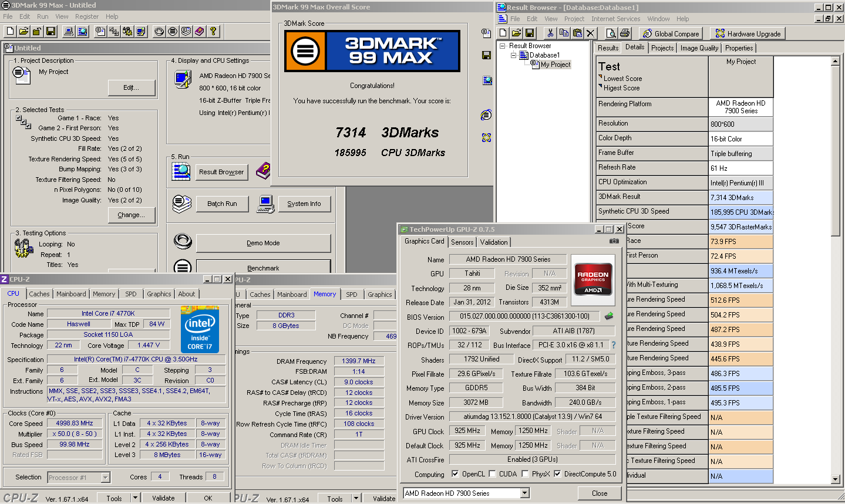This screenshot has width=845, height=504.
Task: Click GPU-Z bus interface question mark
Action: [x=614, y=346]
